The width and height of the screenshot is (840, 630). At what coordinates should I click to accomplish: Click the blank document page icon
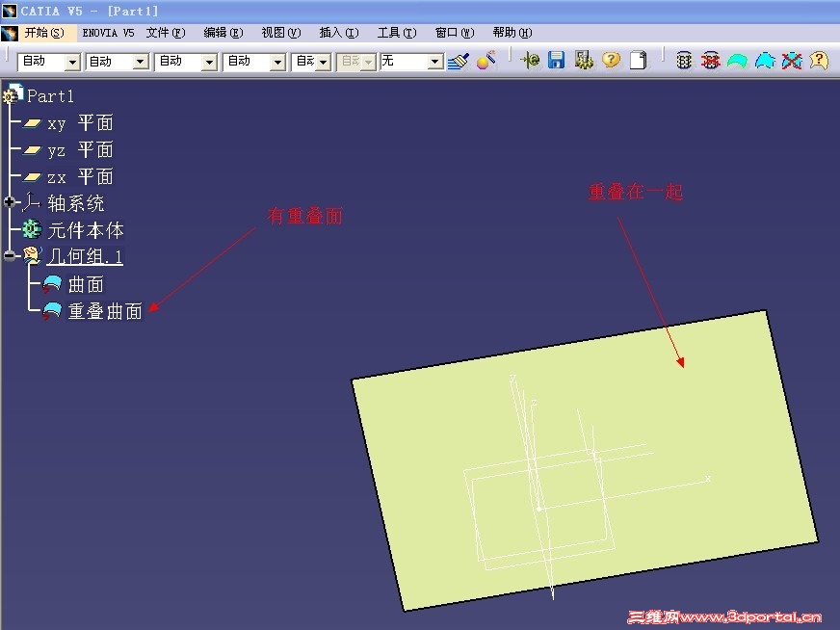click(638, 60)
